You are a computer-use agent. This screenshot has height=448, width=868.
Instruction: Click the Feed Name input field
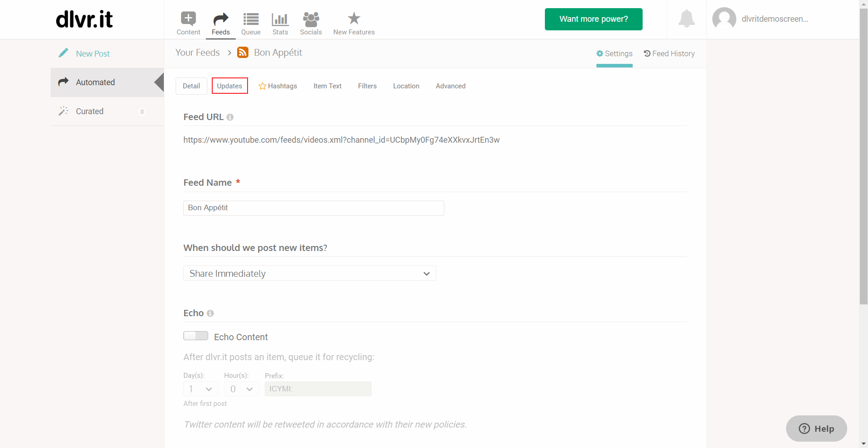(x=314, y=208)
